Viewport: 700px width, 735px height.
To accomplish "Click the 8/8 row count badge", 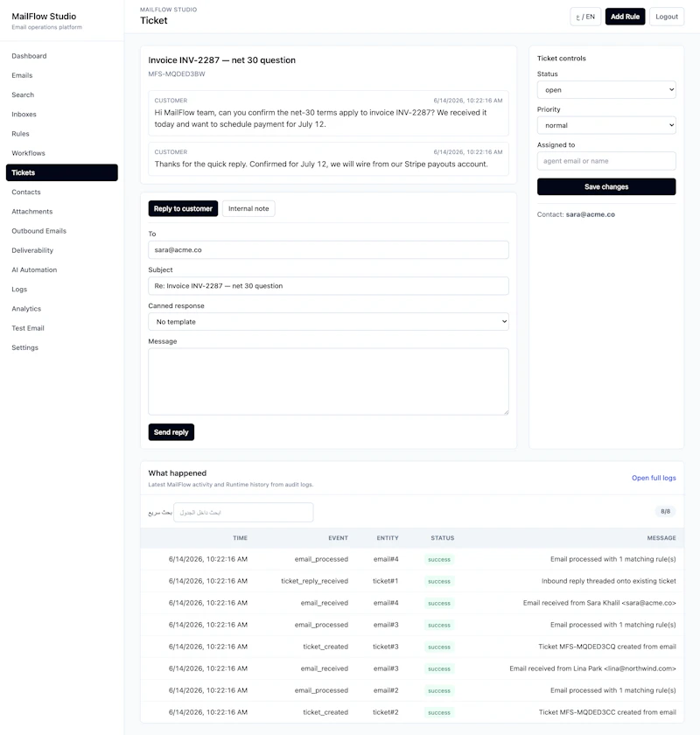I will (665, 511).
